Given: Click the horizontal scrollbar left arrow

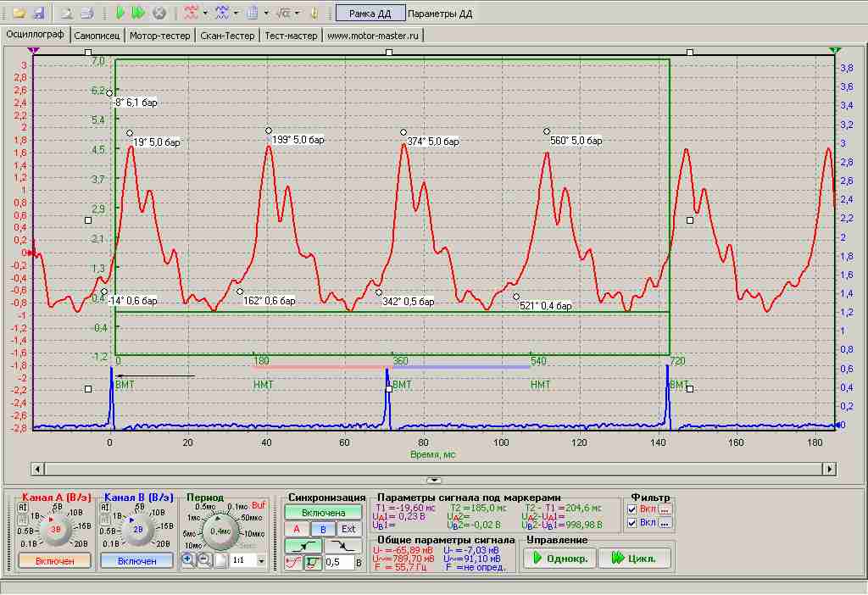Looking at the screenshot, I should pos(37,469).
